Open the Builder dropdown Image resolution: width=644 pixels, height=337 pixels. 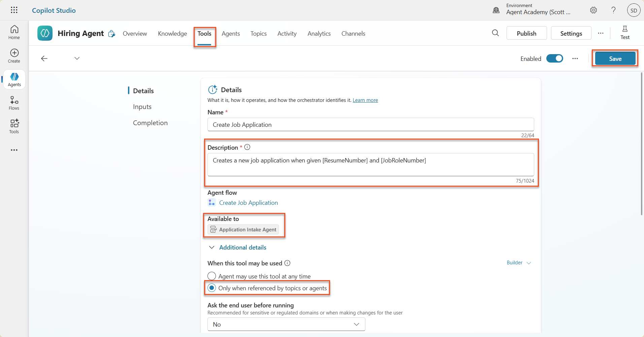518,263
